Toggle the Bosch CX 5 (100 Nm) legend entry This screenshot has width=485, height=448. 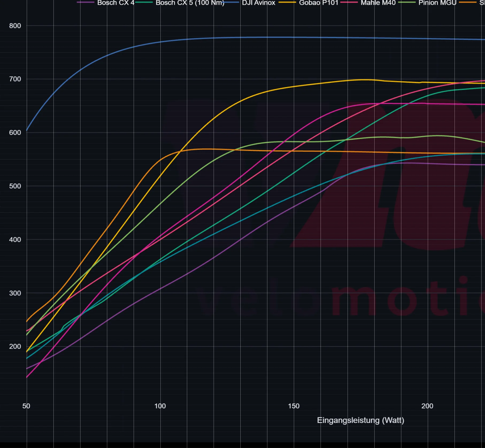click(180, 3)
